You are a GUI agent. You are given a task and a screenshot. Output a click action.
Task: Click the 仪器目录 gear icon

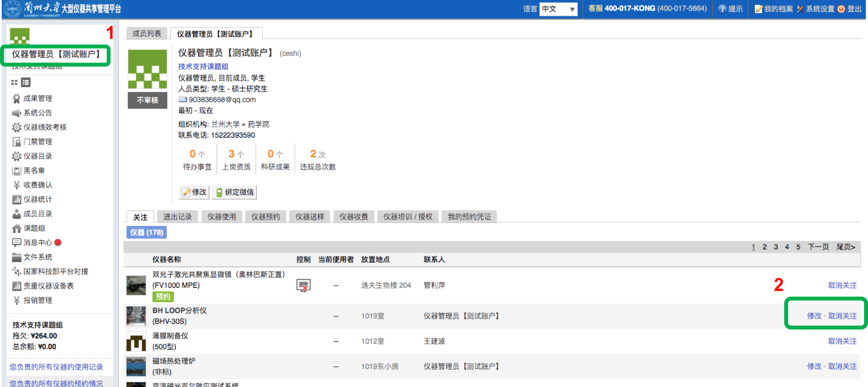tap(16, 156)
